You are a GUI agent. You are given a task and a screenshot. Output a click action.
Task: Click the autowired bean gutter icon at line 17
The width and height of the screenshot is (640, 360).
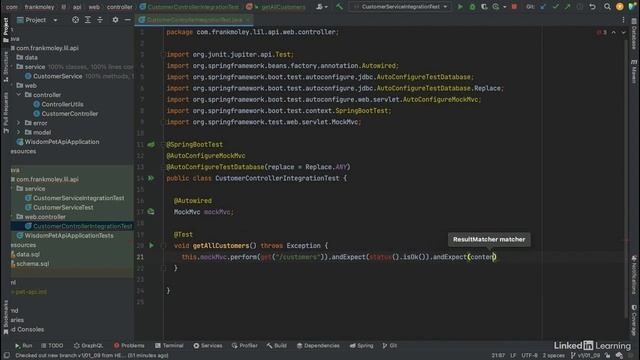(151, 211)
